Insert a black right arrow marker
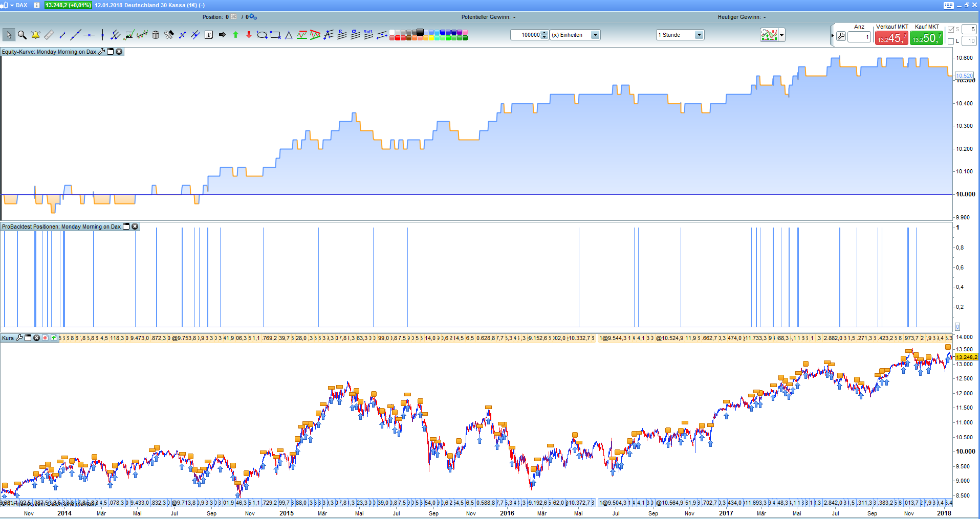Image resolution: width=980 pixels, height=519 pixels. 222,35
